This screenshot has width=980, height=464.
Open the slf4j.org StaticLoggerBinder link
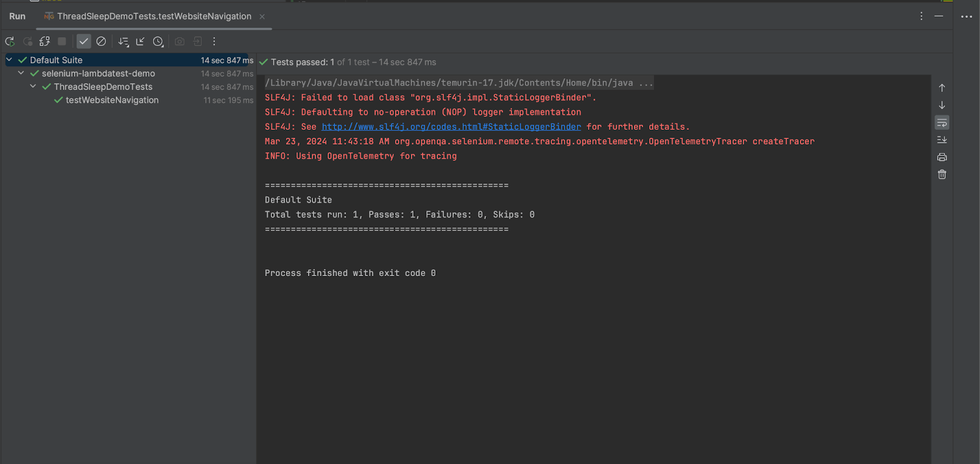tap(451, 127)
